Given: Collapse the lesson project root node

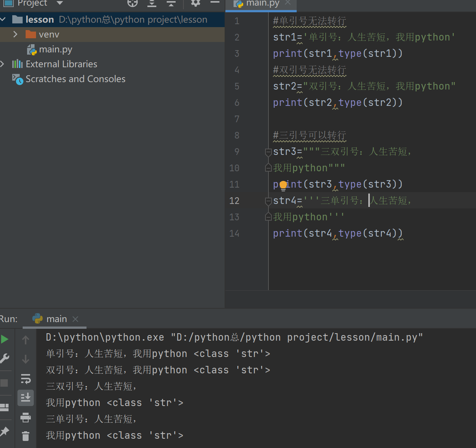Looking at the screenshot, I should click(3, 19).
